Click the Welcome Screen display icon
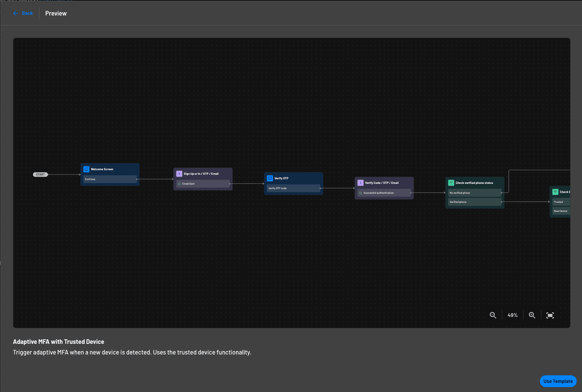The height and width of the screenshot is (392, 582). 86,169
